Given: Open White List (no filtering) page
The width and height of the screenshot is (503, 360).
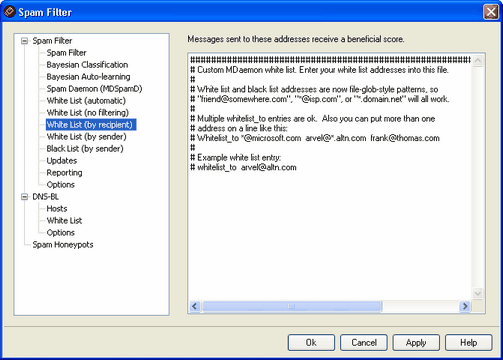Looking at the screenshot, I should [x=88, y=113].
